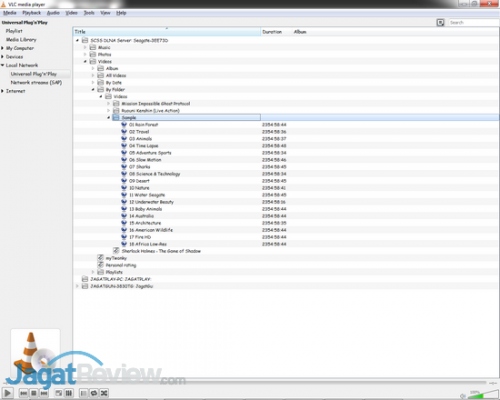Image resolution: width=500 pixels, height=400 pixels.
Task: Click video icon of 07 Sharks
Action: coord(124,167)
